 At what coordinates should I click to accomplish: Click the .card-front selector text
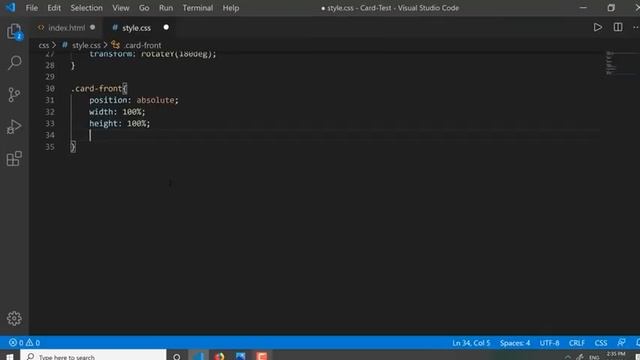pos(97,89)
